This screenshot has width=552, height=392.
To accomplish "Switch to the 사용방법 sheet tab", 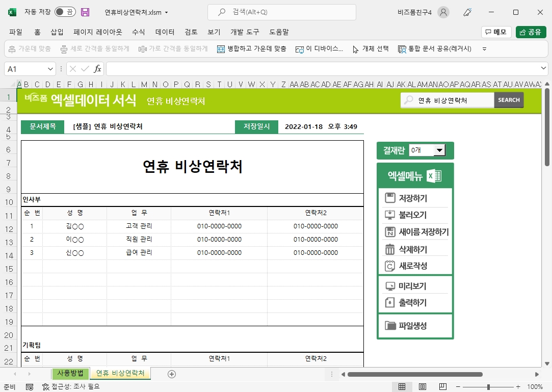I will pyautogui.click(x=70, y=373).
